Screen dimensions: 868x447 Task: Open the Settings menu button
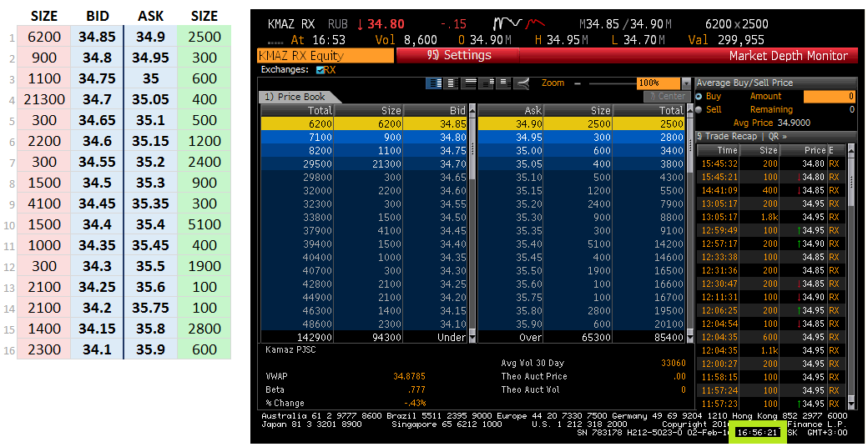458,55
